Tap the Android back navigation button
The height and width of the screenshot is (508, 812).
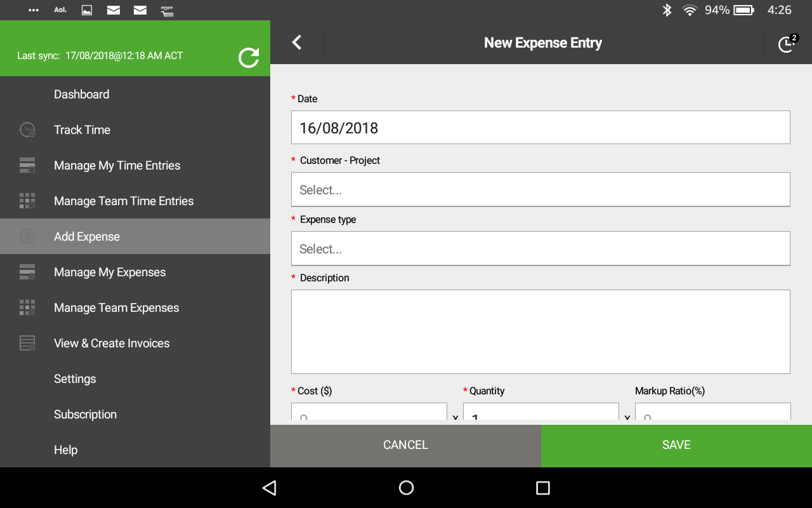[270, 488]
